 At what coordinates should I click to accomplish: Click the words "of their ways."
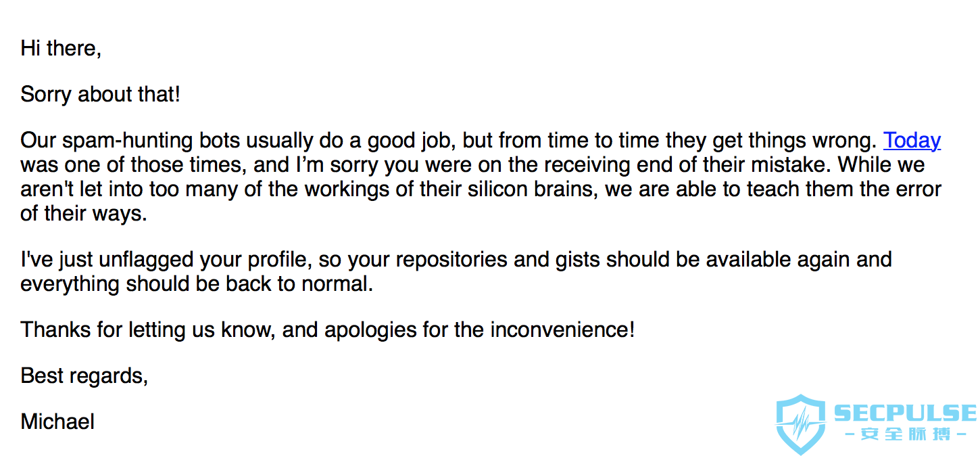tap(84, 214)
